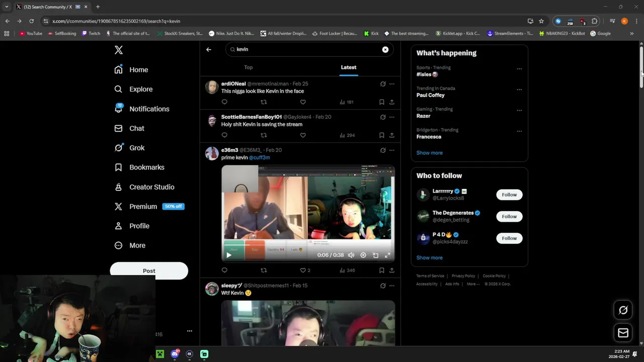Open Premium 50% off offer
The height and width of the screenshot is (362, 644).
(x=149, y=207)
